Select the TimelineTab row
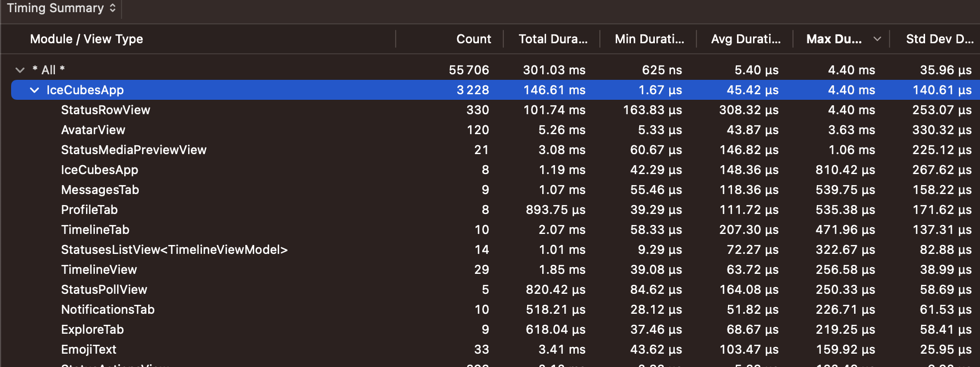The image size is (980, 367). pos(495,230)
